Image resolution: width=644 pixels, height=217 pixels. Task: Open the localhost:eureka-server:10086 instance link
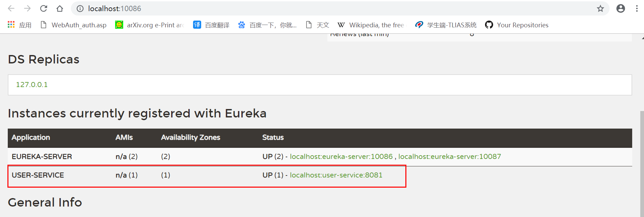[341, 157]
